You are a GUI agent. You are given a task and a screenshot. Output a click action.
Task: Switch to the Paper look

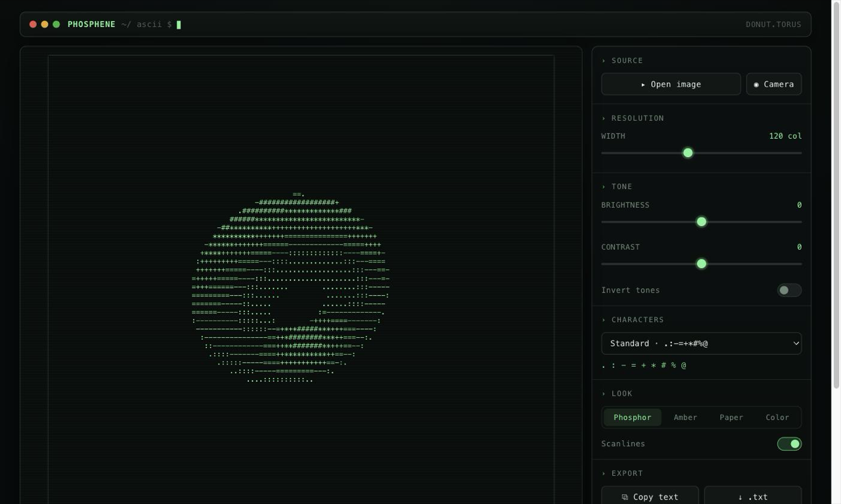(731, 417)
